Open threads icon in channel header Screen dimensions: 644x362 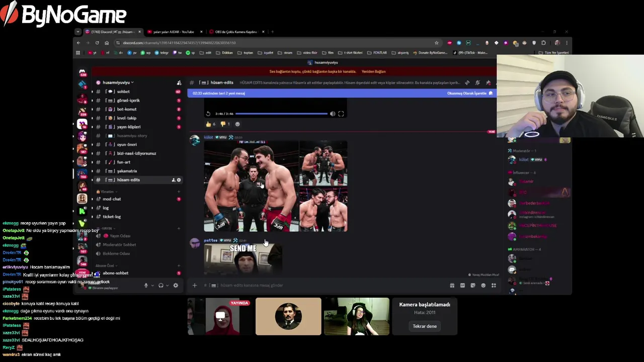(467, 82)
